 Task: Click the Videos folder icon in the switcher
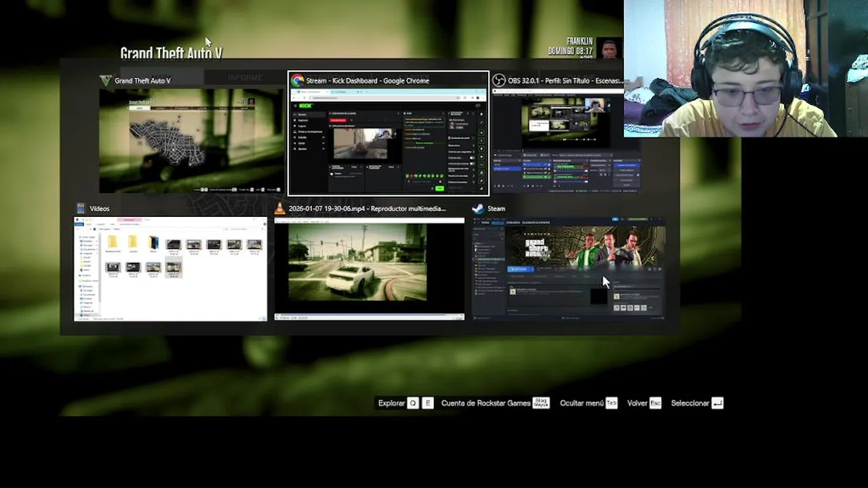pyautogui.click(x=80, y=209)
